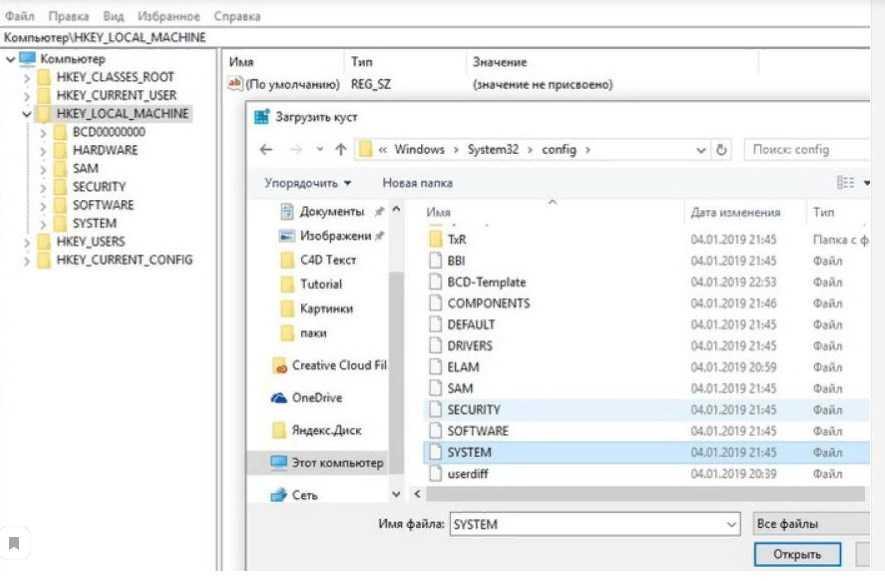Expand the SAM registry key
This screenshot has height=581, width=885.
pyautogui.click(x=43, y=169)
